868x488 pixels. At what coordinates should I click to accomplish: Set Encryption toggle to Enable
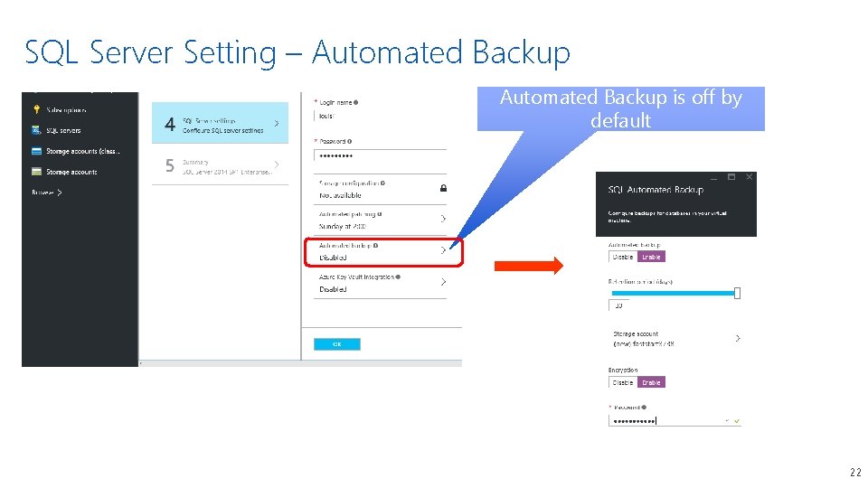[651, 382]
